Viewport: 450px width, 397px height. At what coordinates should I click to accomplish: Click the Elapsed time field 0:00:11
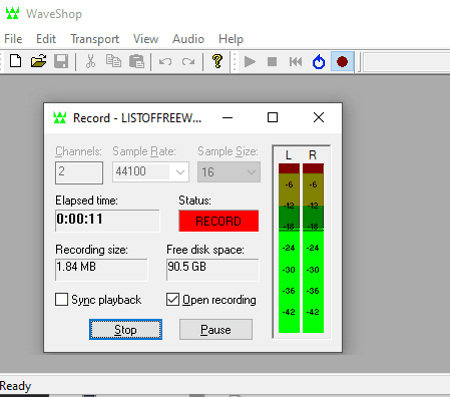coord(107,220)
